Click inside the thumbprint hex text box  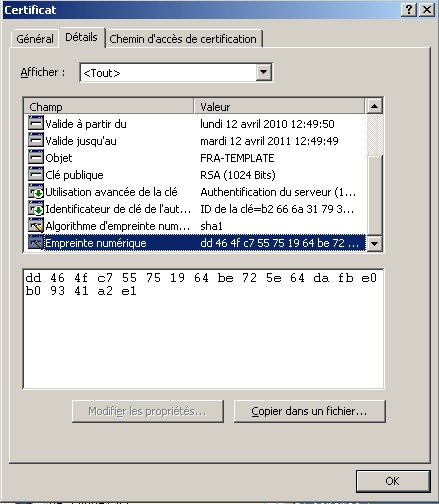pyautogui.click(x=203, y=328)
